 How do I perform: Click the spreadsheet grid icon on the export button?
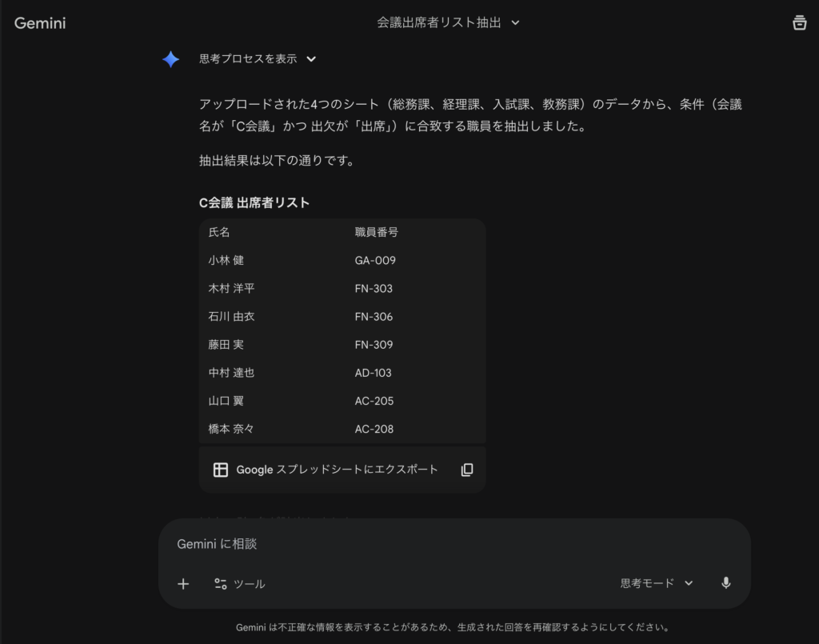(x=221, y=470)
